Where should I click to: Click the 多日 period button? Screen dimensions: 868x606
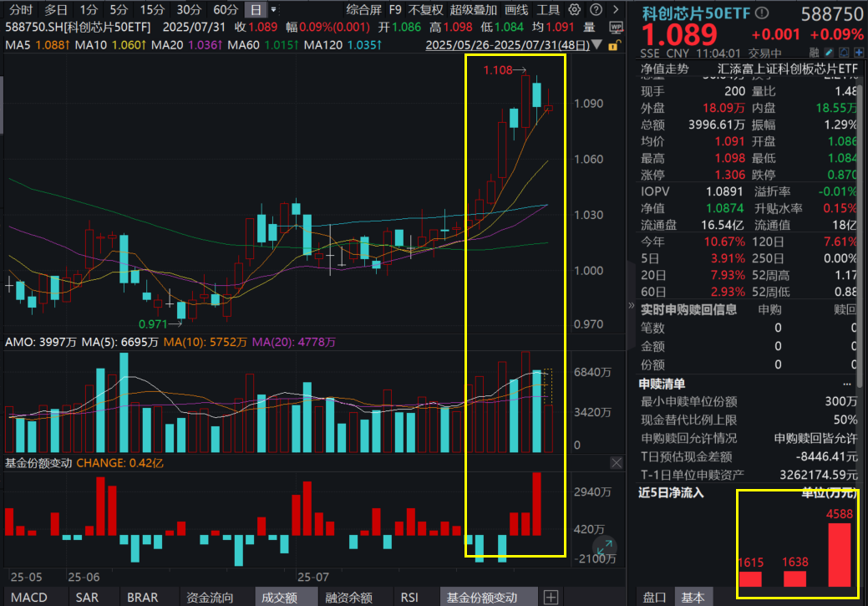tap(58, 10)
